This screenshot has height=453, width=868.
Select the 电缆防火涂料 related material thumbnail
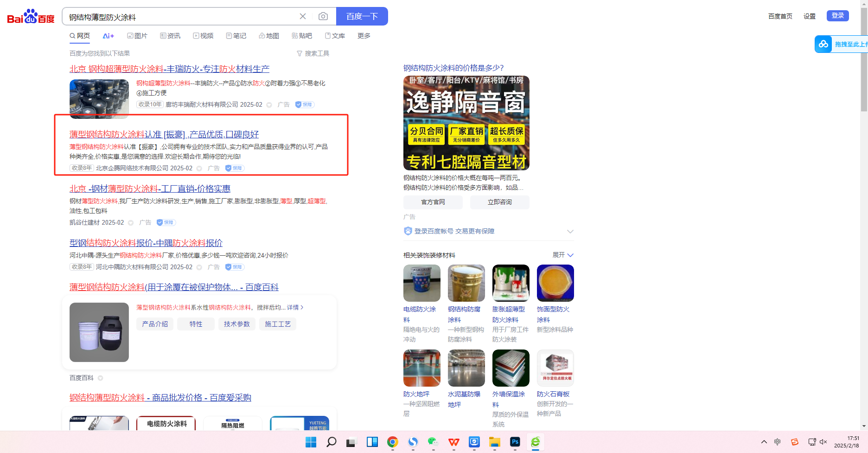(422, 283)
